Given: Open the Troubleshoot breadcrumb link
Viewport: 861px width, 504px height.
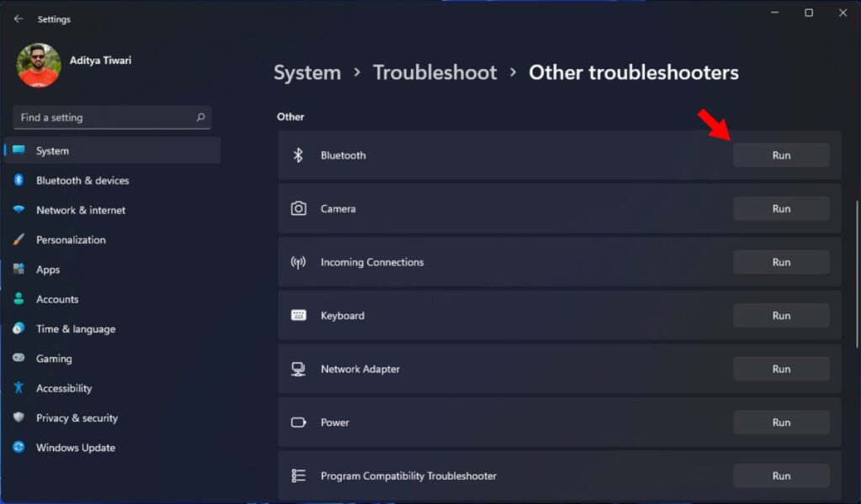Looking at the screenshot, I should tap(435, 73).
